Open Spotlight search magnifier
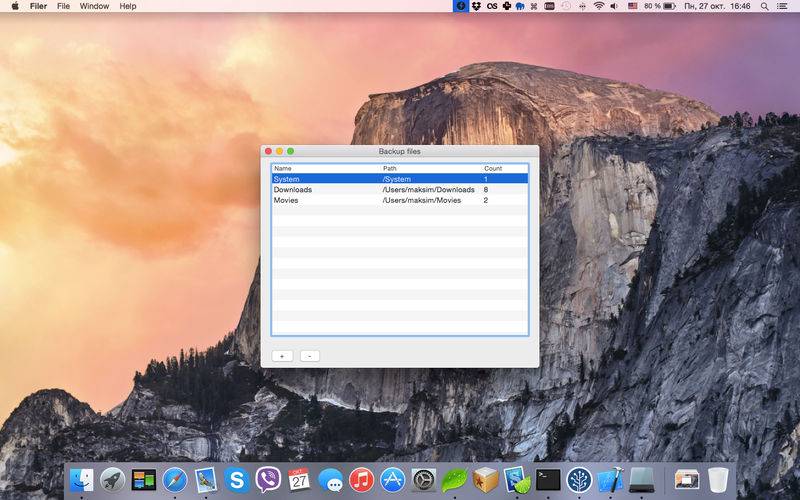Screen dimensions: 800x500 pyautogui.click(x=764, y=6)
